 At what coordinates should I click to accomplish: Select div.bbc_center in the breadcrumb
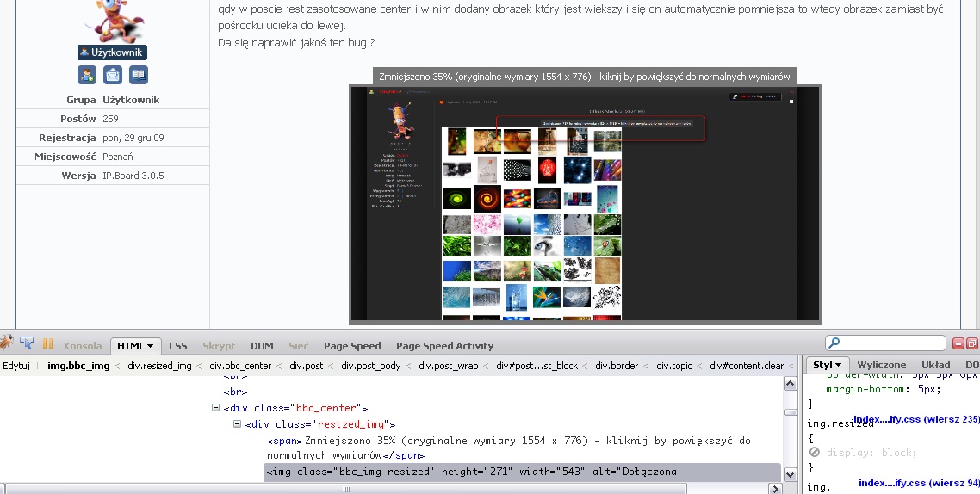pyautogui.click(x=240, y=366)
